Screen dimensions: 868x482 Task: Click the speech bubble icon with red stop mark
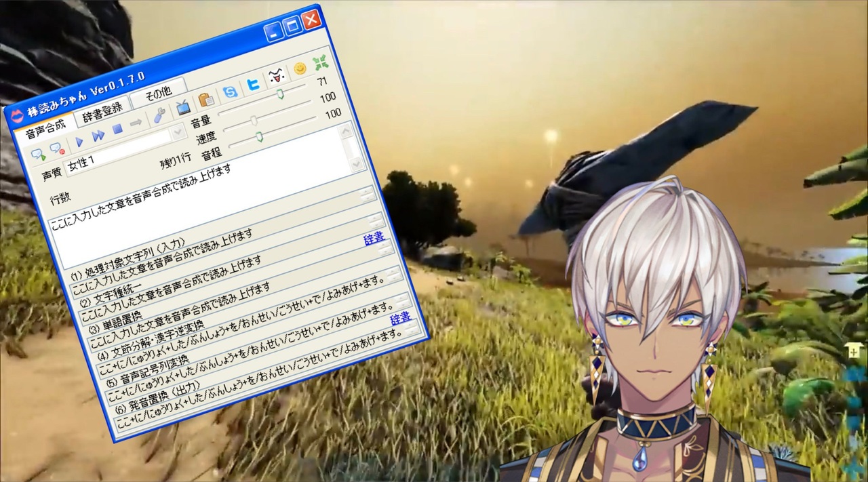(x=58, y=149)
